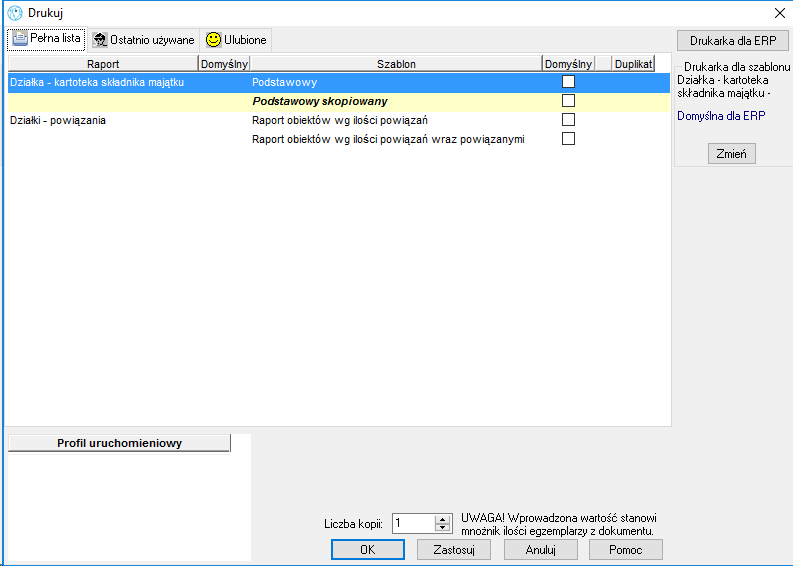Image resolution: width=793 pixels, height=566 pixels.
Task: Tick Domyślny checkbox for Podstawowy template
Action: [568, 81]
